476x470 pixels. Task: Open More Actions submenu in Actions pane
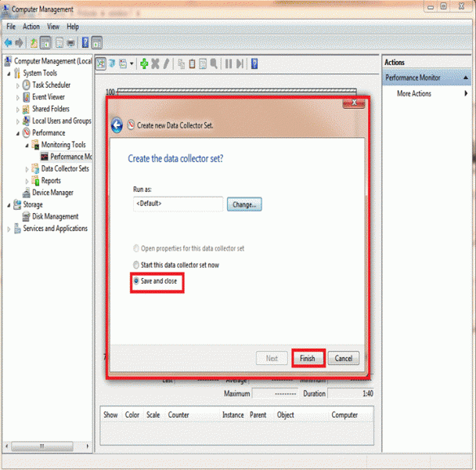(426, 93)
